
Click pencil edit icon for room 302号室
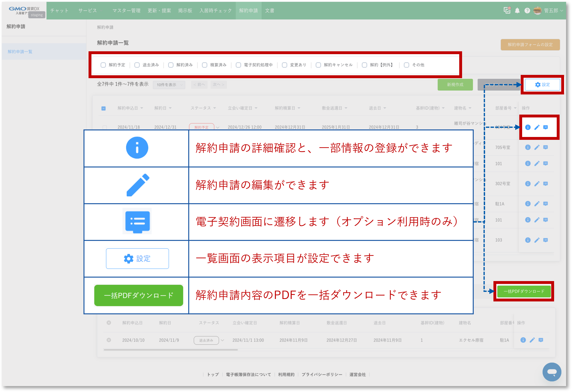point(537,184)
